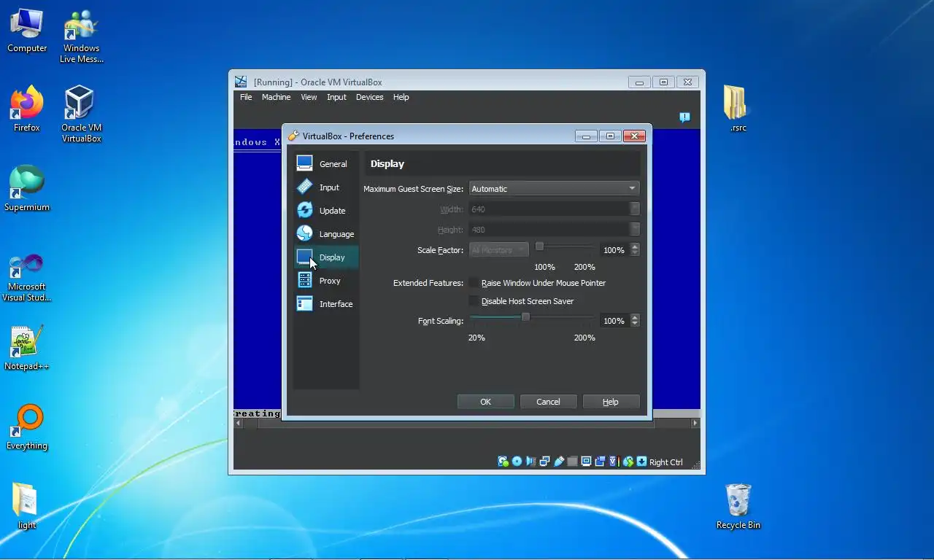Click optical disc icon in VM status bar
The image size is (934, 560).
pos(517,462)
